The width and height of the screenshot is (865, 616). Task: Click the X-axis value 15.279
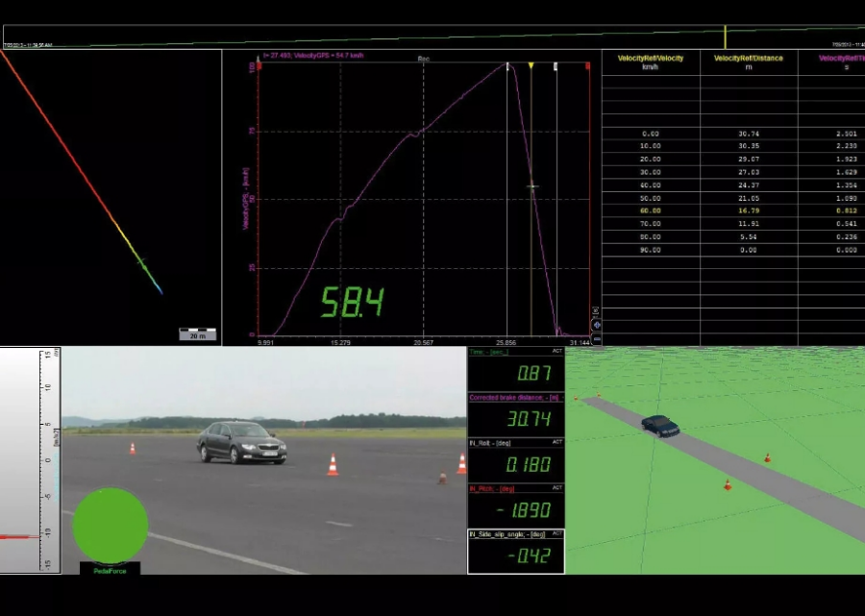point(340,342)
